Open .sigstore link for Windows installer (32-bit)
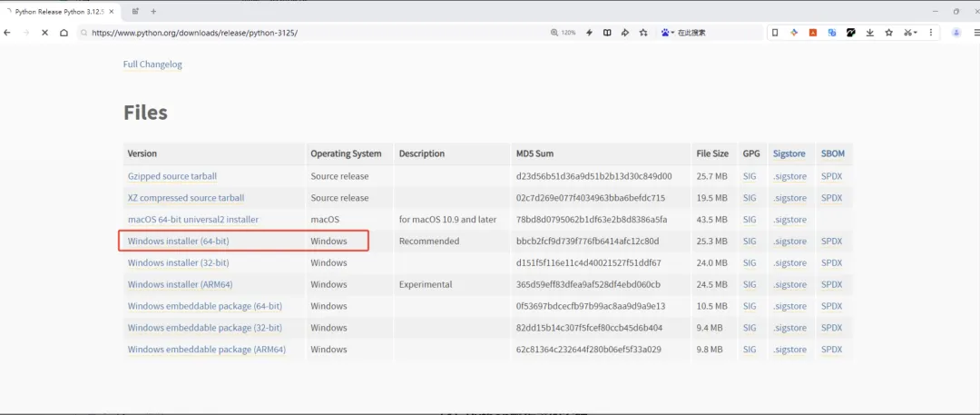Image resolution: width=980 pixels, height=415 pixels. (789, 263)
